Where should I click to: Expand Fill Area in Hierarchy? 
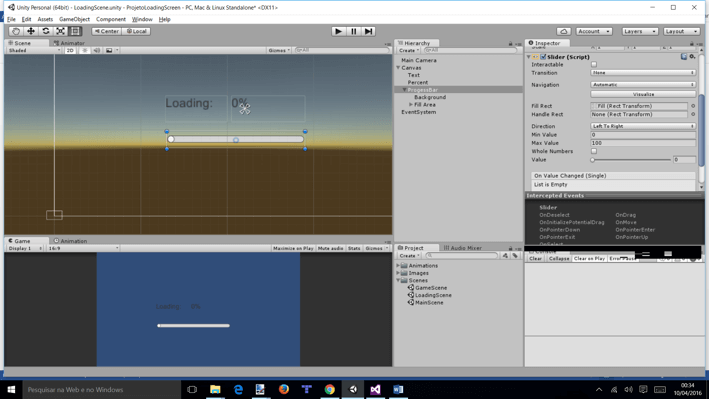pyautogui.click(x=411, y=104)
